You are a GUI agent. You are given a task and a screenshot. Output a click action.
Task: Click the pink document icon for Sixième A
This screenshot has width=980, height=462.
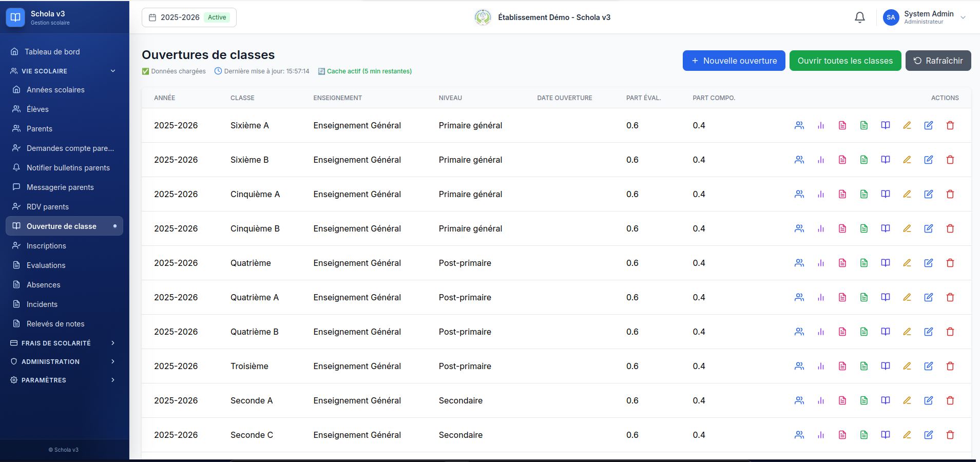pos(842,125)
